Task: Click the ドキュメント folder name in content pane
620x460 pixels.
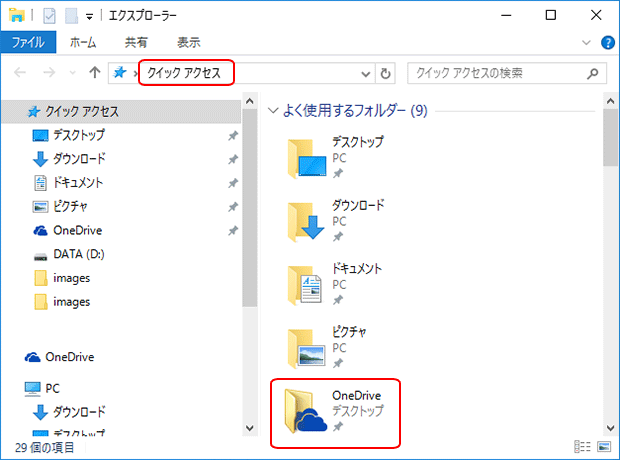Action: 357,268
